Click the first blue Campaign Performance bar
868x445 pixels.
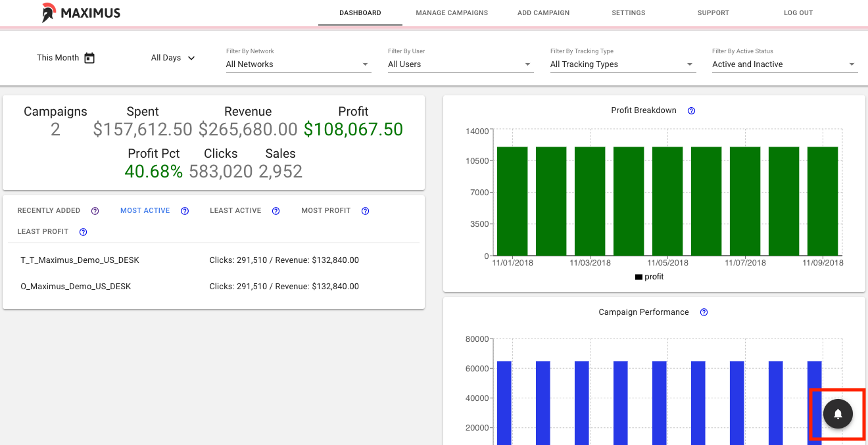click(x=504, y=403)
